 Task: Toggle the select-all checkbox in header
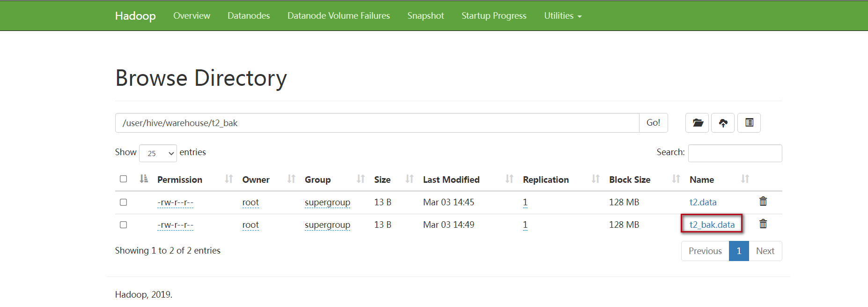tap(124, 179)
